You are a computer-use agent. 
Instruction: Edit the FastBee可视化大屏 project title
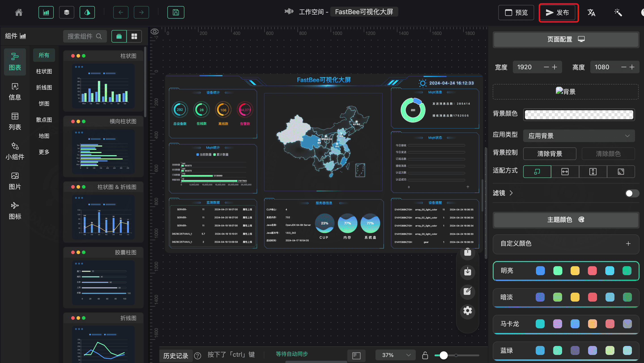click(x=364, y=12)
